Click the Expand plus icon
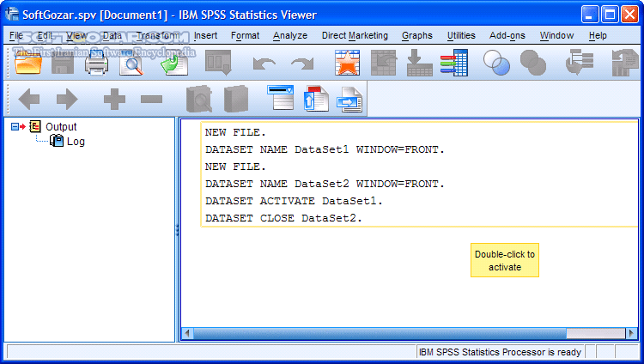The image size is (644, 364). (x=114, y=99)
